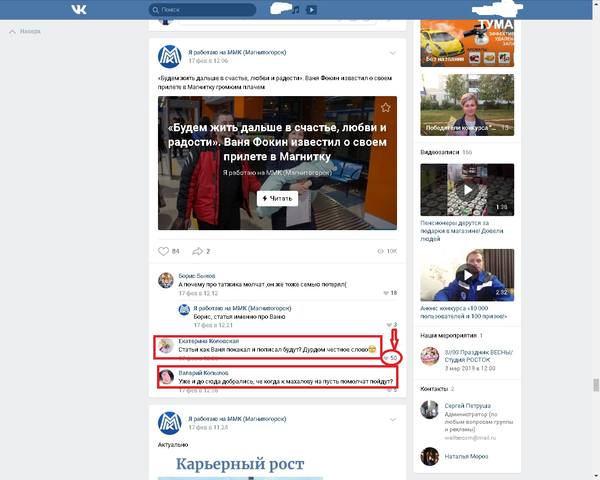Like Борис Быков comment with 18 likes
The width and height of the screenshot is (600, 480).
tap(390, 293)
